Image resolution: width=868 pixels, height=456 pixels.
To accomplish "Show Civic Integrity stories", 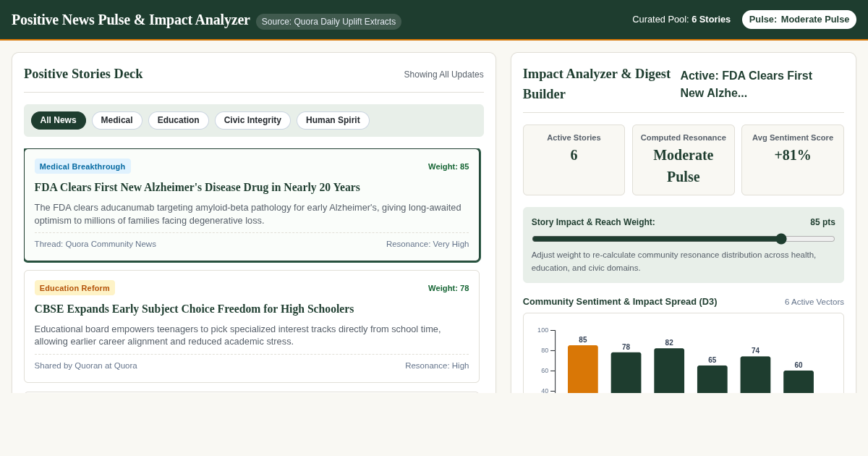I will pos(252,120).
